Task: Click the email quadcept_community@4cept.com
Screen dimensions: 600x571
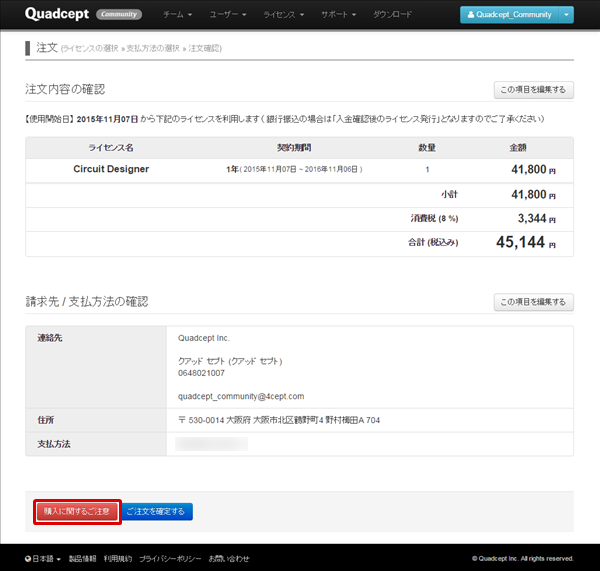Action: [x=241, y=396]
